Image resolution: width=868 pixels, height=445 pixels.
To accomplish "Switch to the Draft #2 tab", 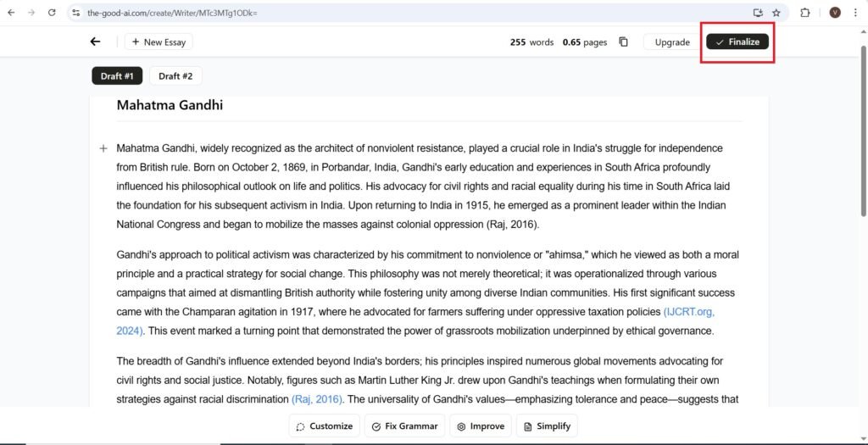I will click(x=175, y=76).
